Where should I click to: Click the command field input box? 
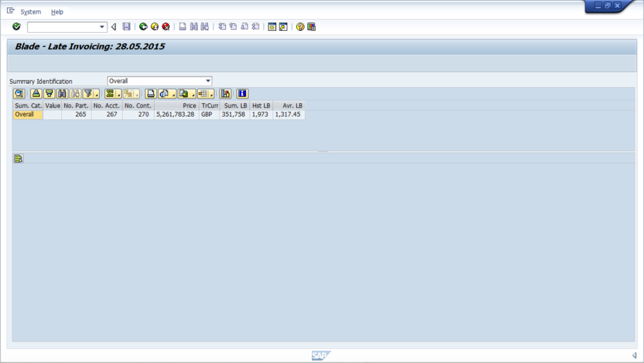tap(63, 27)
